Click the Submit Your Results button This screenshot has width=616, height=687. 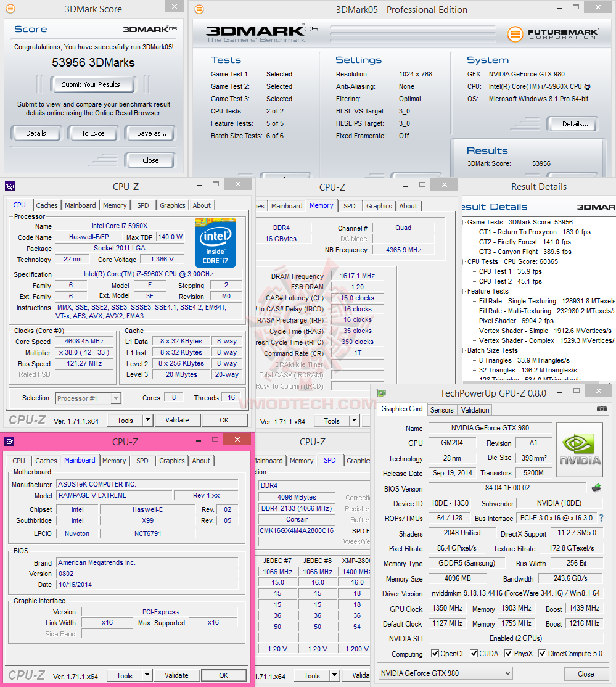[93, 84]
